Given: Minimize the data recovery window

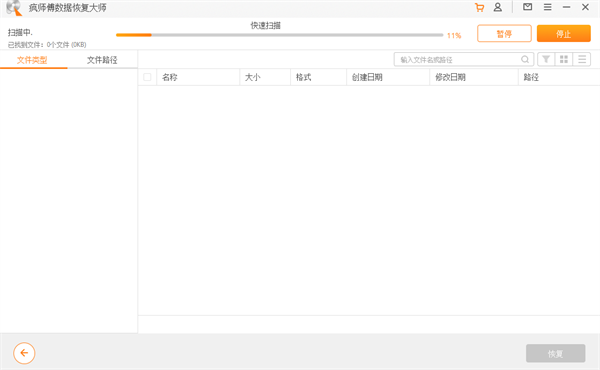Looking at the screenshot, I should pos(566,7).
